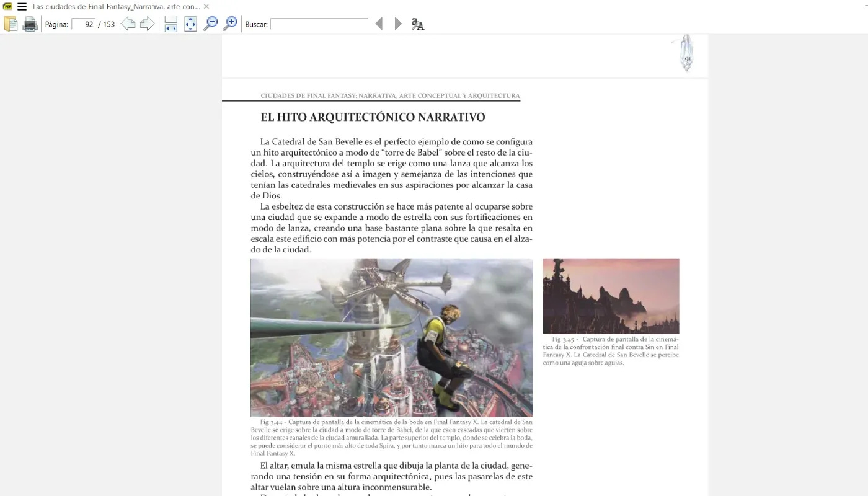This screenshot has height=496, width=868.
Task: Click the Fig 3.45 Sin confrontation image
Action: click(611, 296)
